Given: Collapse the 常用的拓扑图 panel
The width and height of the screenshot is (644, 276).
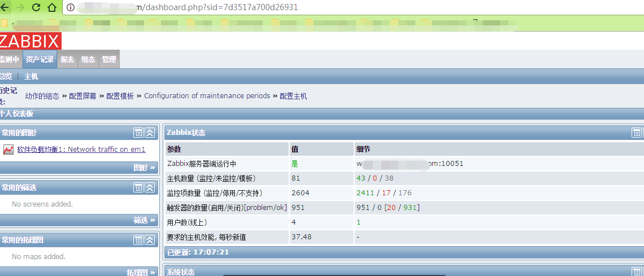Looking at the screenshot, I should point(150,240).
